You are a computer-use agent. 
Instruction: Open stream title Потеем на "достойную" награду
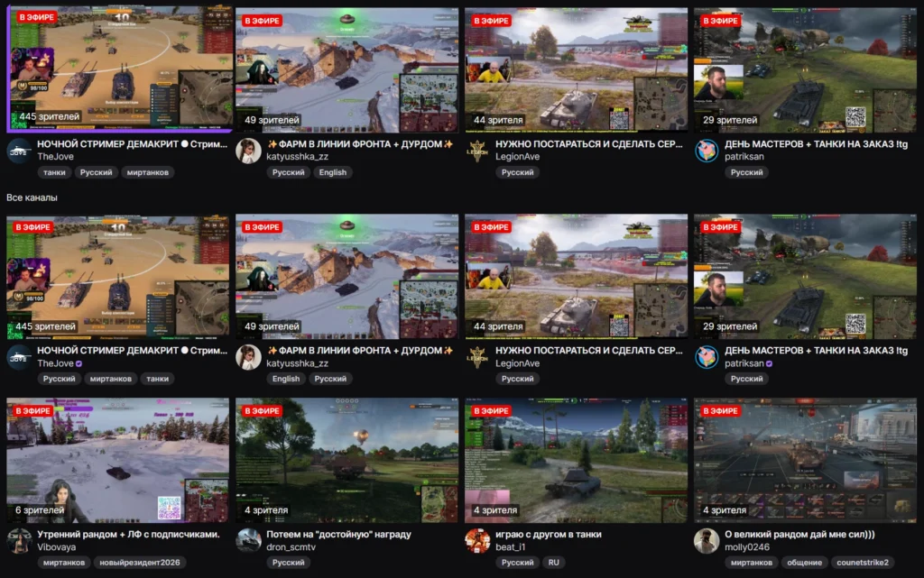click(x=339, y=535)
